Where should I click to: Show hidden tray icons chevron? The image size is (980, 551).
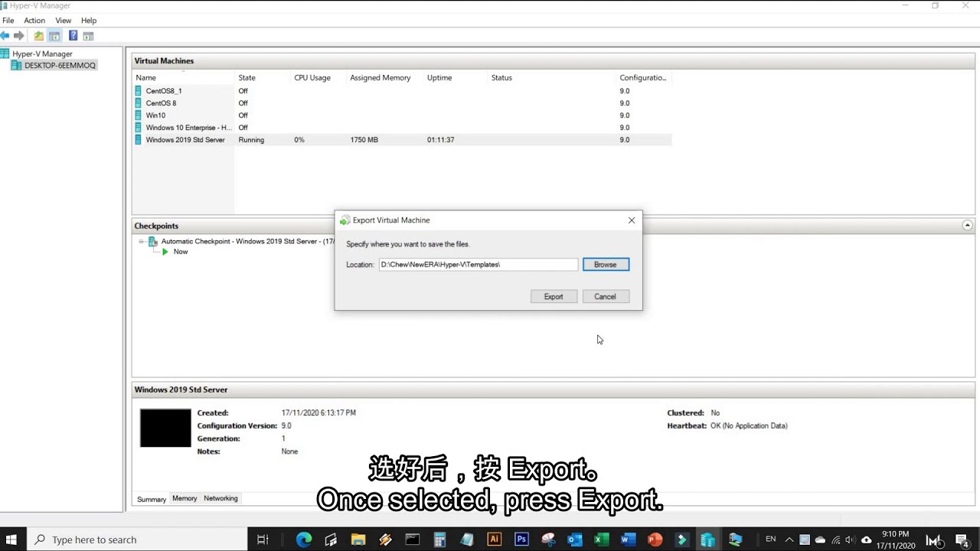click(789, 540)
